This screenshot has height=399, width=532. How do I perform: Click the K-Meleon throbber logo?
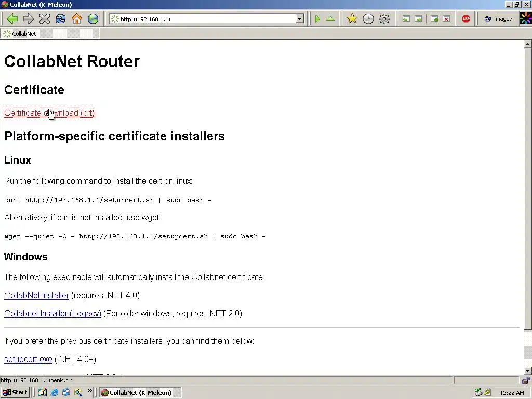(526, 19)
